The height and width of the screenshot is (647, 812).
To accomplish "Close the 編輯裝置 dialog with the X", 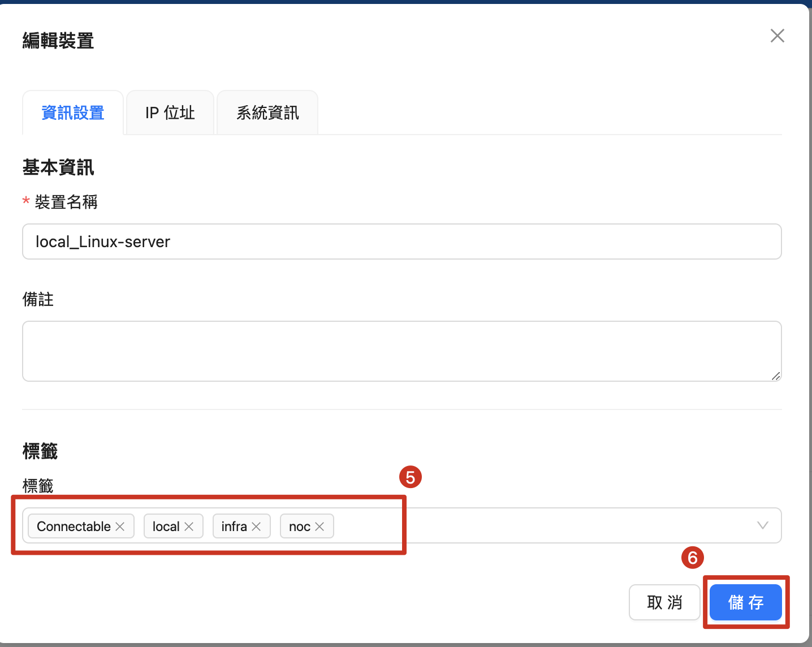I will [777, 36].
